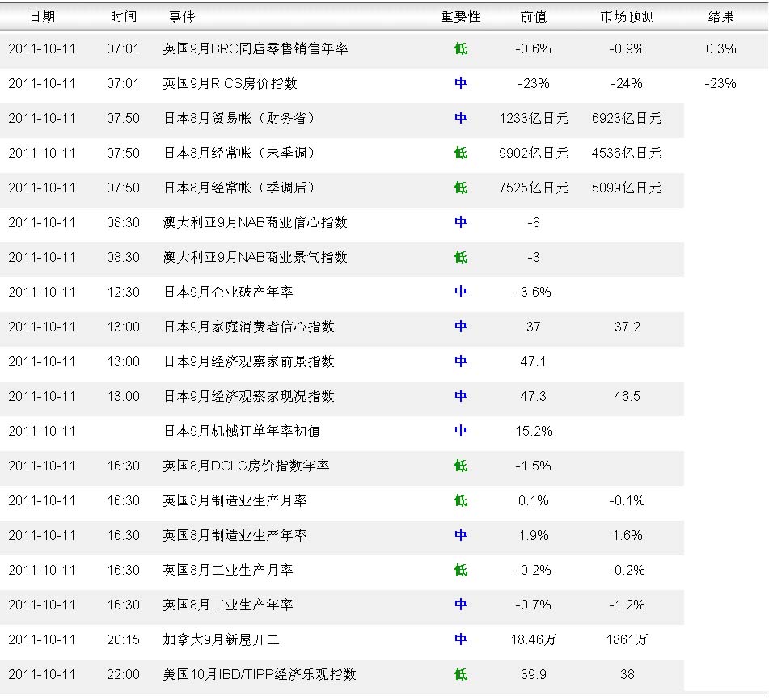
Task: Click previous value 18.46万
Action: pyautogui.click(x=534, y=640)
